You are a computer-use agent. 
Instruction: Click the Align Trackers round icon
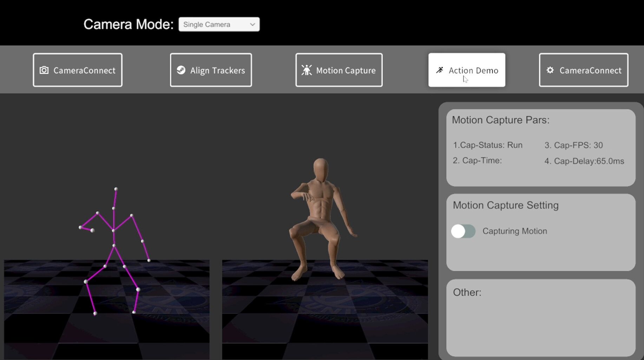[181, 70]
